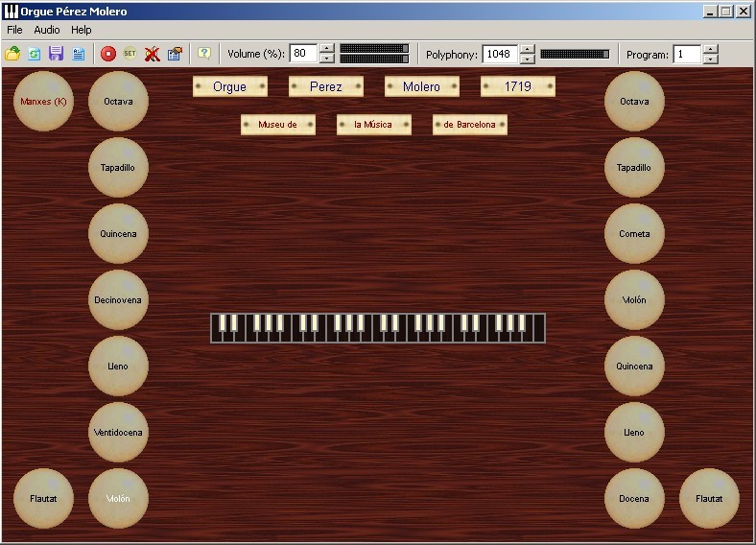The height and width of the screenshot is (545, 756).
Task: Toggle the right Violón stop knob
Action: [634, 300]
